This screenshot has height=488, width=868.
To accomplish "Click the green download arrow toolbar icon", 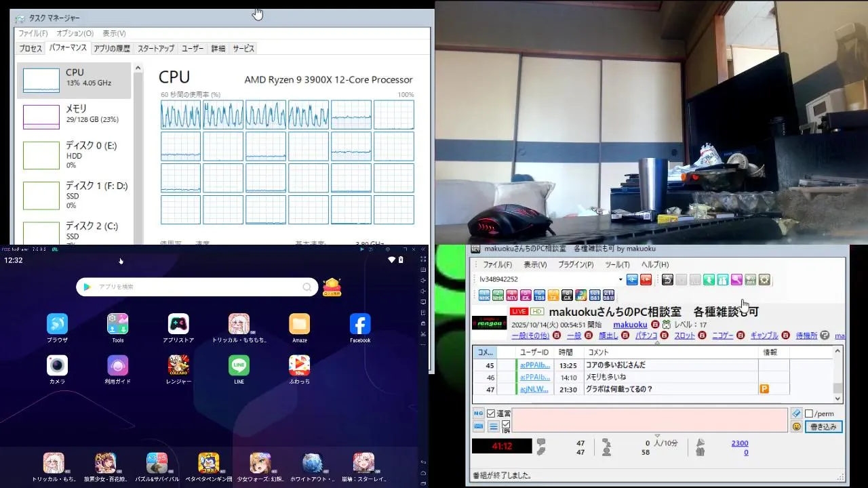I will [709, 279].
